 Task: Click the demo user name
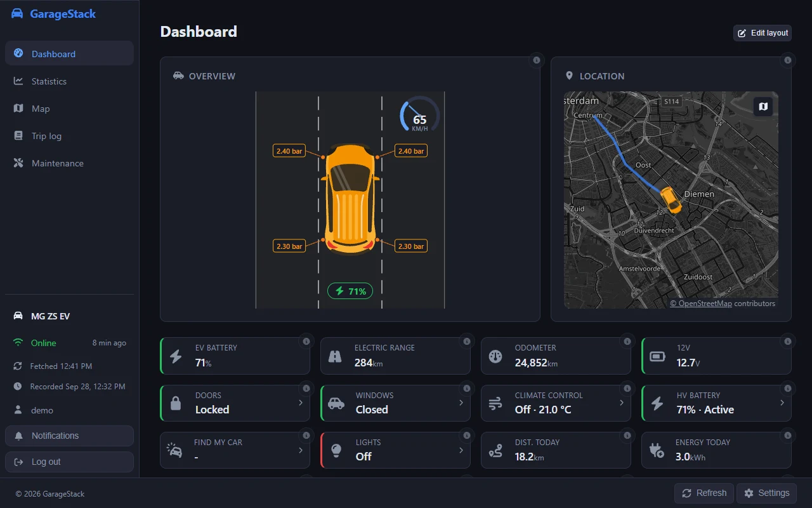tap(42, 410)
